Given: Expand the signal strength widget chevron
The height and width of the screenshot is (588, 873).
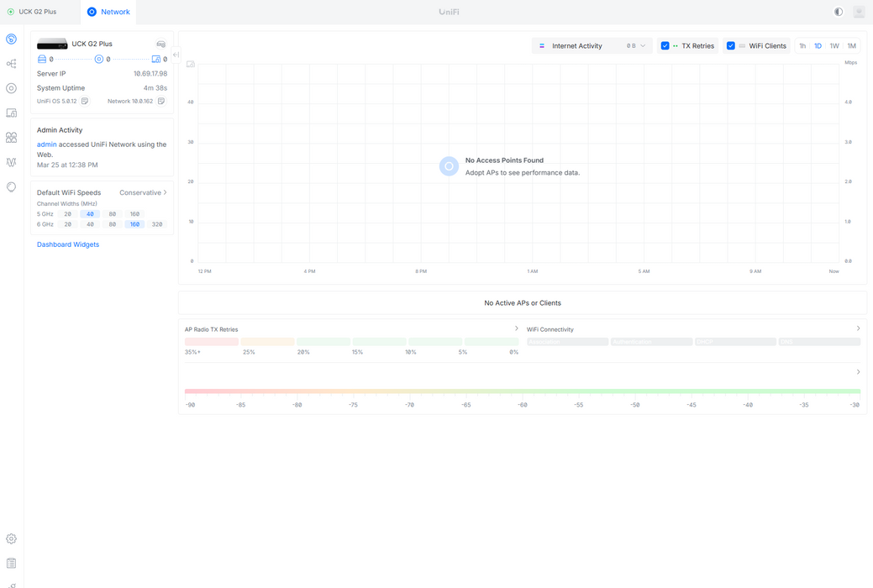Looking at the screenshot, I should [858, 372].
